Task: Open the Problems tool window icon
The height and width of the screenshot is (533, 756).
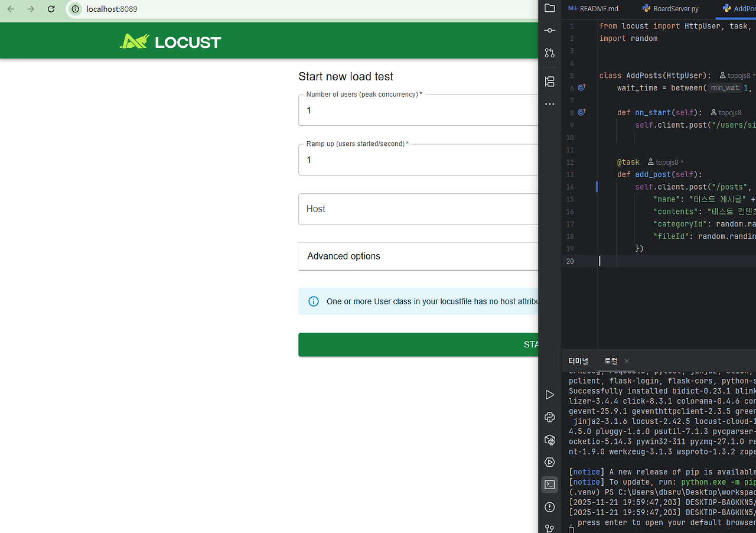Action: (549, 507)
